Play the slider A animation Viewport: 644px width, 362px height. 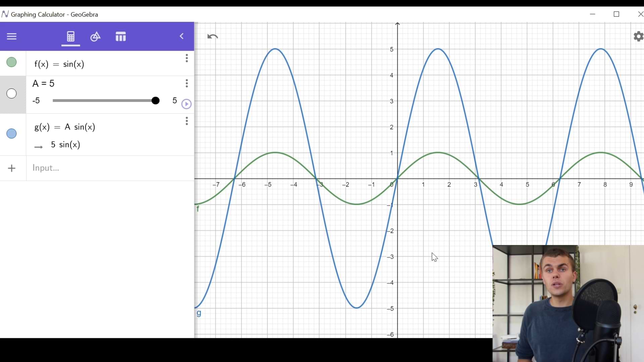click(186, 104)
